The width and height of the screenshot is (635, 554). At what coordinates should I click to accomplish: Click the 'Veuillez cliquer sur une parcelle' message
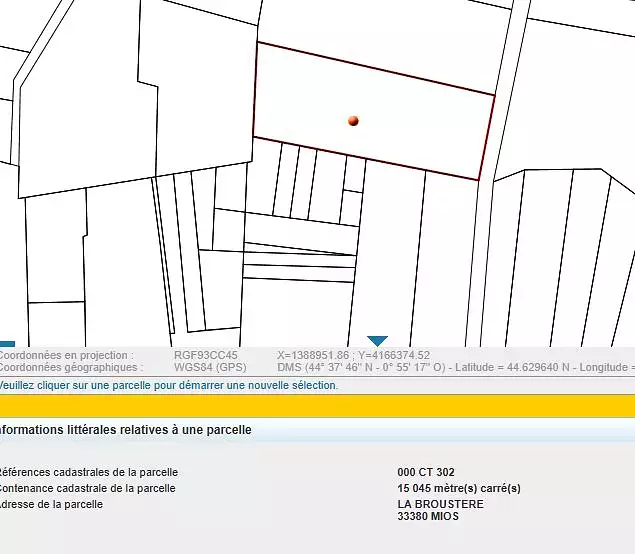click(168, 385)
